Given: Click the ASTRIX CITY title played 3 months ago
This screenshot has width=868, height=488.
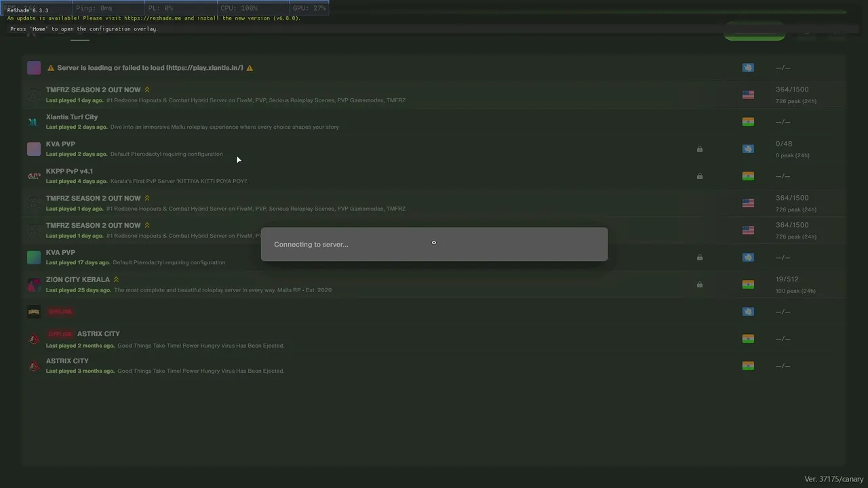Looking at the screenshot, I should (x=67, y=361).
